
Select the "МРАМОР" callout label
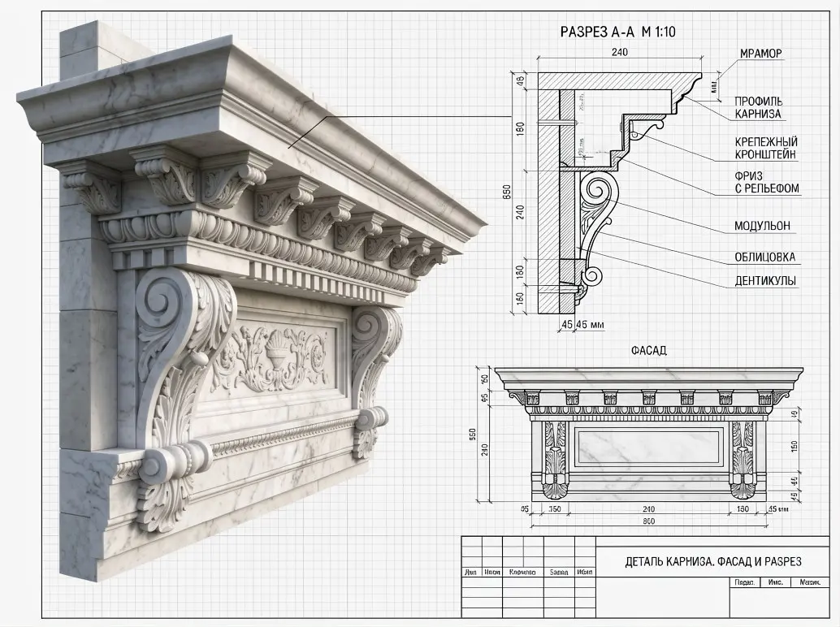click(760, 54)
